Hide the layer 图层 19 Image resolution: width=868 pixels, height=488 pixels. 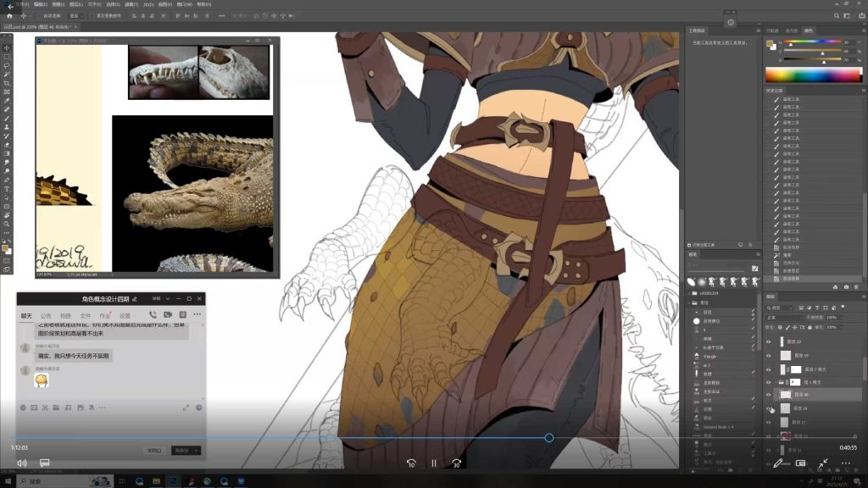[x=769, y=356]
